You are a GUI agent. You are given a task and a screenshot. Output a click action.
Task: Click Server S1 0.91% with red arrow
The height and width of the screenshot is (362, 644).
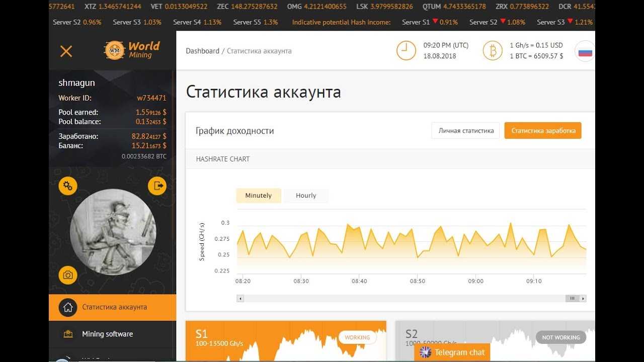(x=430, y=22)
